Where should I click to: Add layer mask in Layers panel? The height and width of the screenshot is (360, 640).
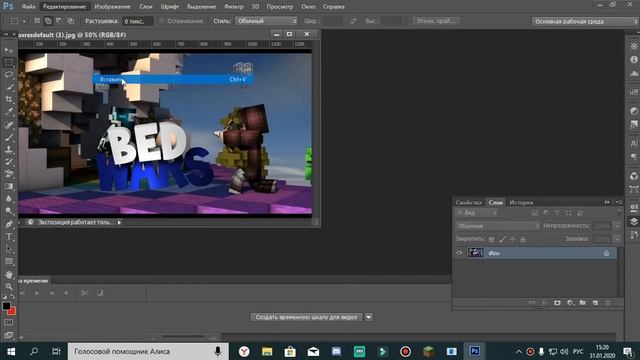pos(557,303)
